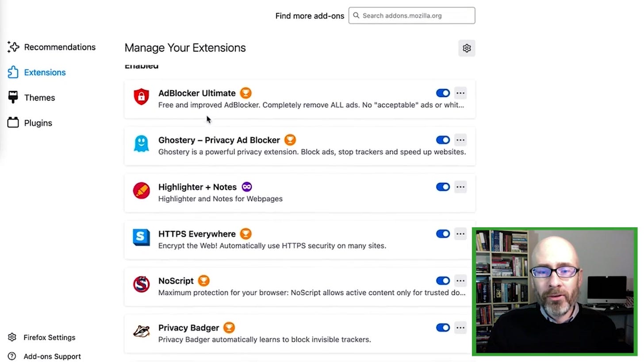Open AdBlocker Ultimate details by its name
644x362 pixels.
point(197,93)
